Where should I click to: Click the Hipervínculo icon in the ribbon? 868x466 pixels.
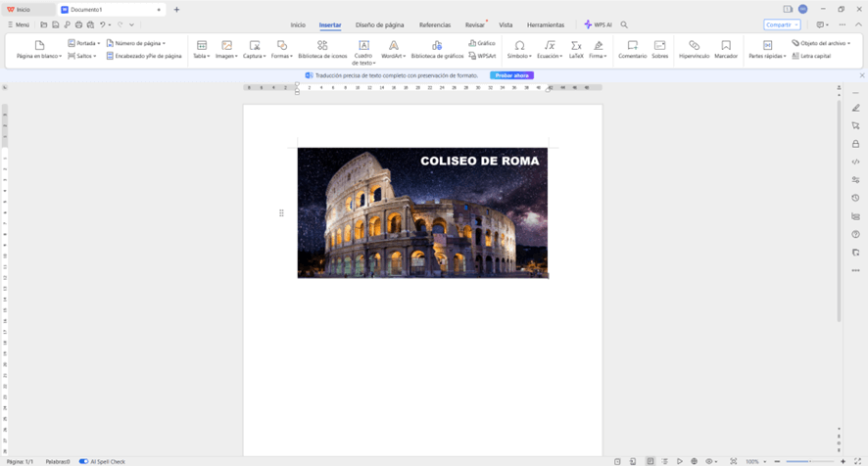(694, 46)
